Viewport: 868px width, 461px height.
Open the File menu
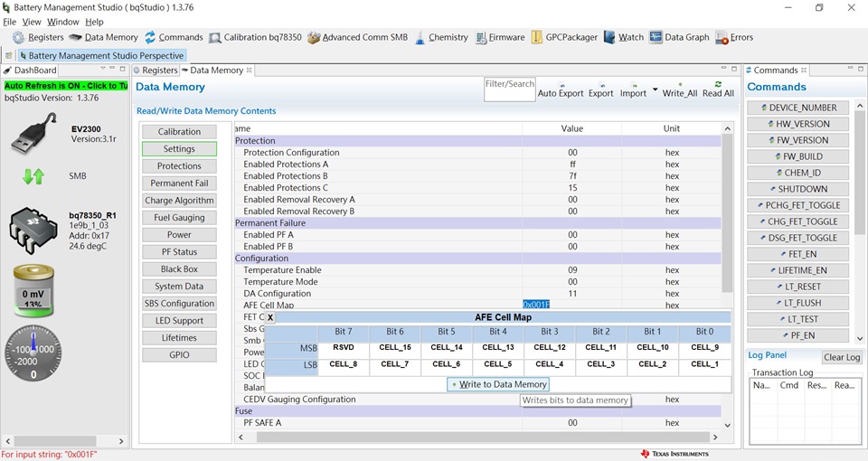coord(9,22)
